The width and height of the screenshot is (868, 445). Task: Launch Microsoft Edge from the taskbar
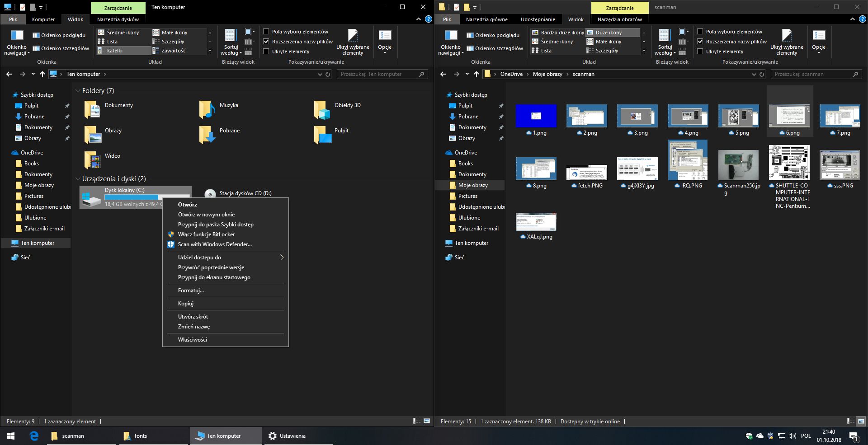tap(34, 436)
